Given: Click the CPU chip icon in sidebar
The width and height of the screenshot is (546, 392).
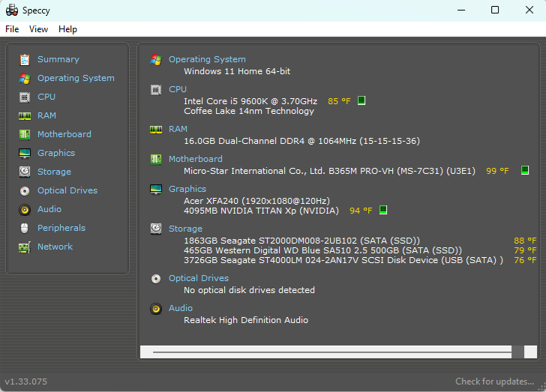Looking at the screenshot, I should (x=24, y=97).
